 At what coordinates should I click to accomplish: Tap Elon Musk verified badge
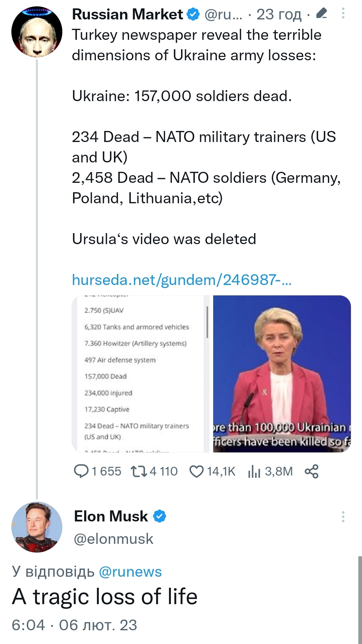pyautogui.click(x=160, y=516)
